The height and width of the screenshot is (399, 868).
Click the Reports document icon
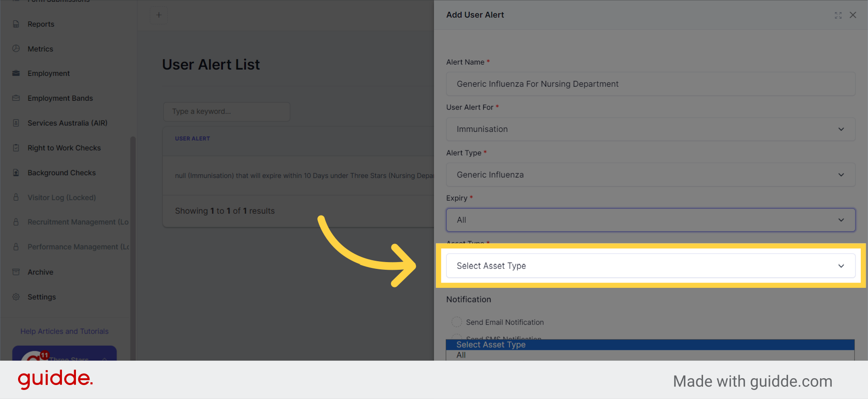click(x=16, y=24)
